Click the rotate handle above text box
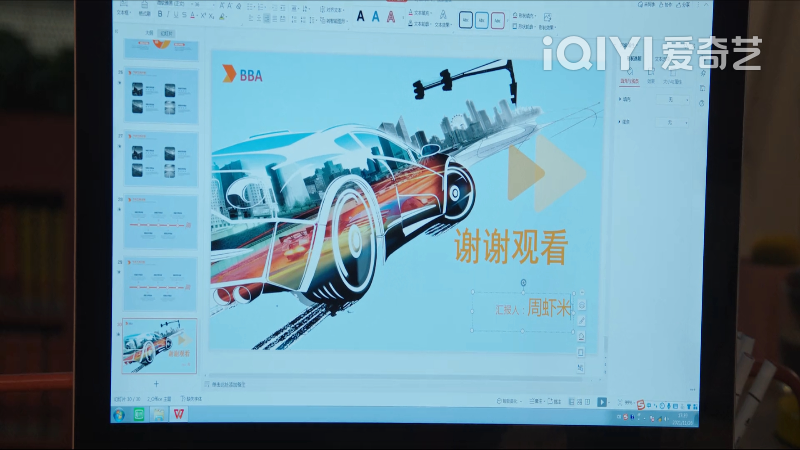This screenshot has width=800, height=450. tap(523, 283)
